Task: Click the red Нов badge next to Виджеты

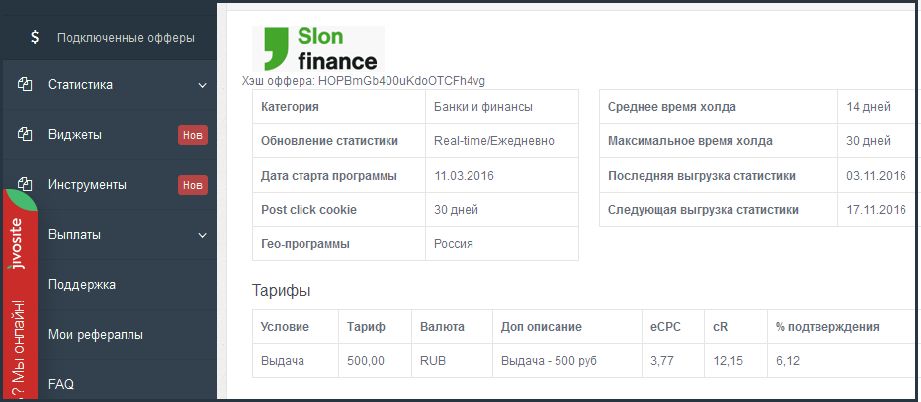Action: (193, 135)
